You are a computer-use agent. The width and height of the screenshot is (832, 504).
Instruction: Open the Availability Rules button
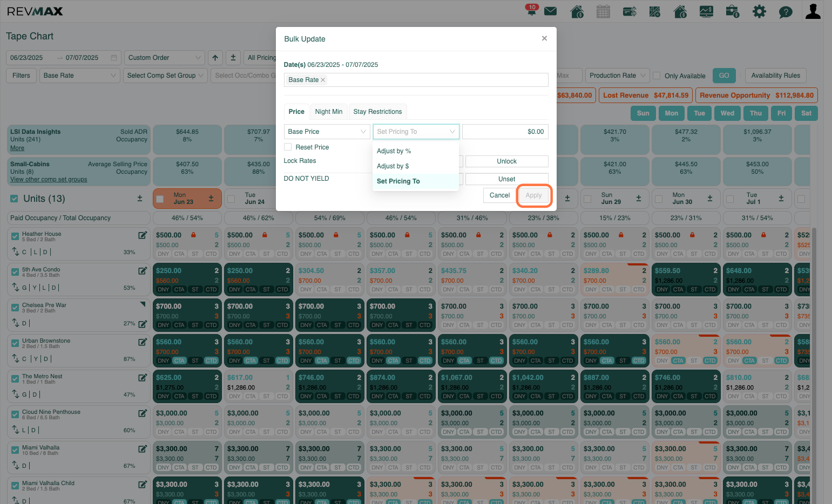point(776,76)
